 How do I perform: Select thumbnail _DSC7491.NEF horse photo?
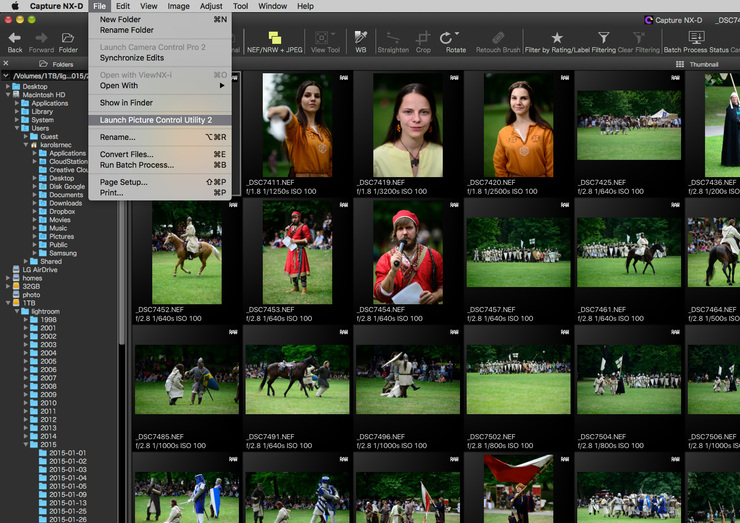click(x=297, y=379)
